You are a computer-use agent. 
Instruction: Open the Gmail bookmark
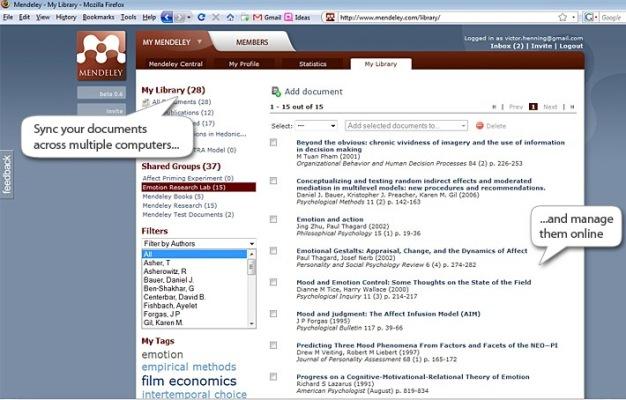pyautogui.click(x=267, y=18)
